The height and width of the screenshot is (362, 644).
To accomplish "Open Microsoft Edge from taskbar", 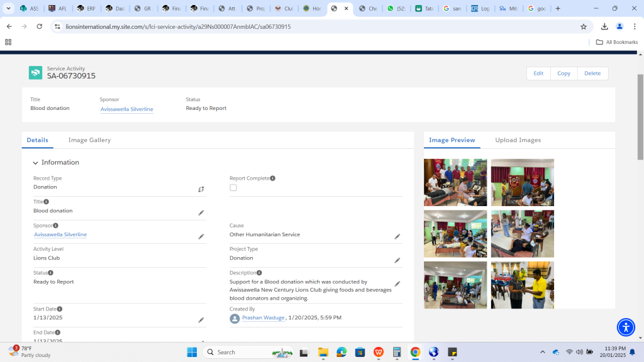I will pos(341,352).
